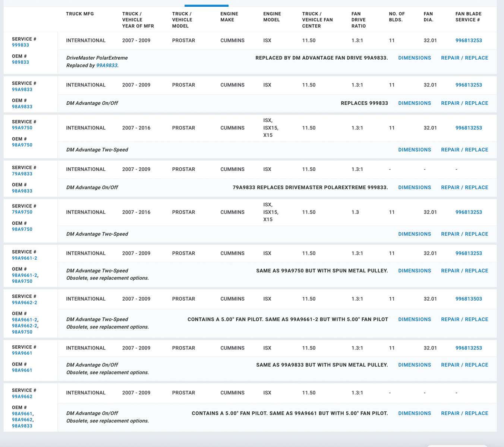This screenshot has width=504, height=447.
Task: Open Dimensions for service 99A9662-2 row
Action: pos(415,319)
